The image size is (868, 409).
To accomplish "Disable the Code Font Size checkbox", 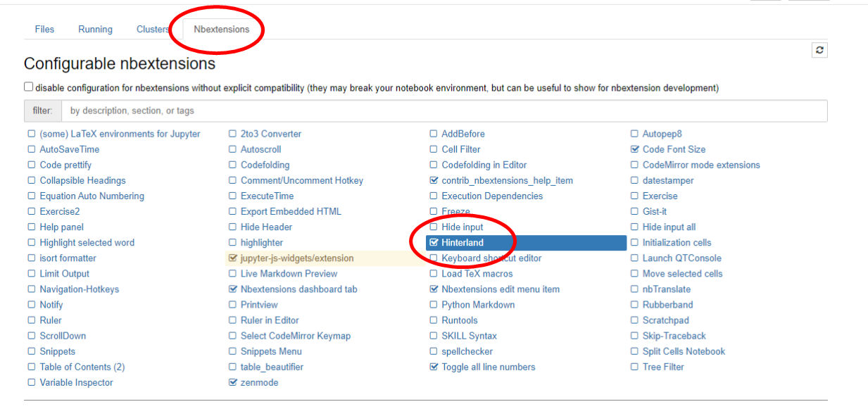I will click(635, 149).
